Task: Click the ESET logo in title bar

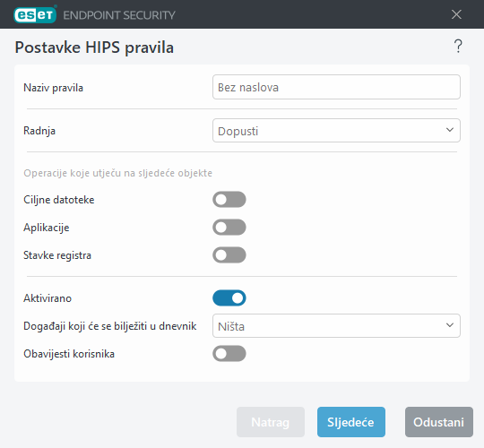Action: 35,14
